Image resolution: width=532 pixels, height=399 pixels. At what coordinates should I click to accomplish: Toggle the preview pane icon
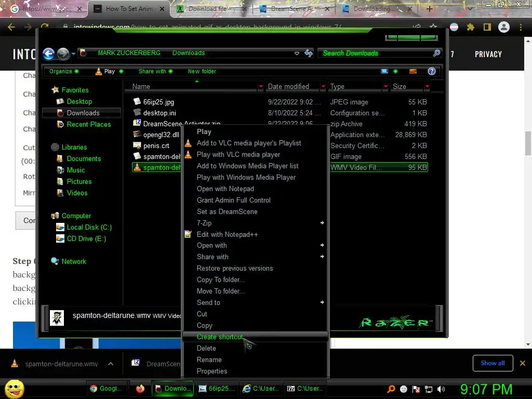click(x=413, y=71)
